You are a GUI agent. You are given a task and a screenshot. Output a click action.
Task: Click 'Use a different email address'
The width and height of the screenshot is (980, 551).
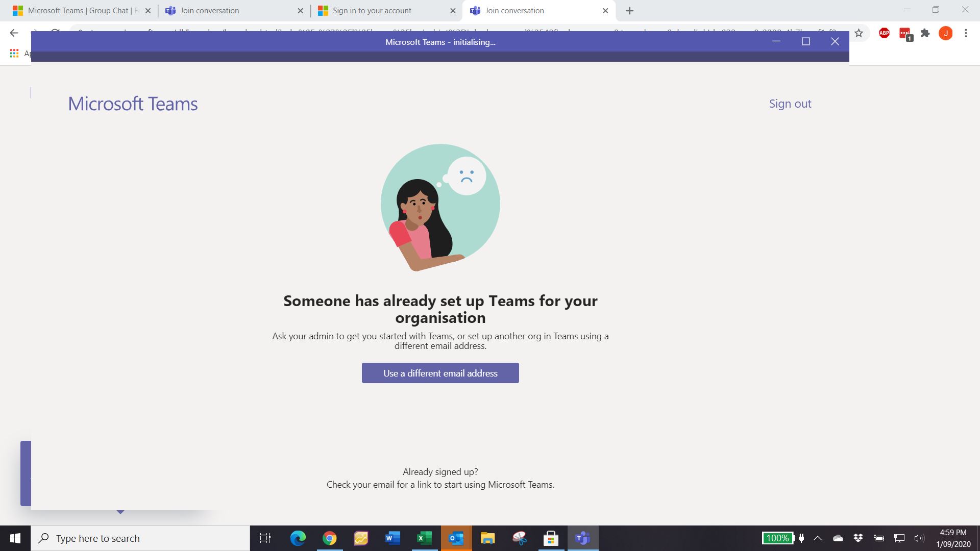(440, 373)
